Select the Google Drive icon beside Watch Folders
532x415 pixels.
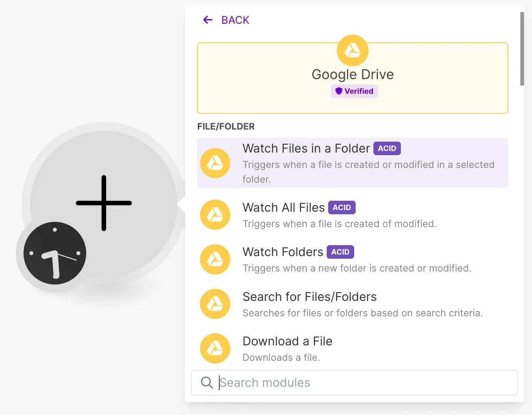point(215,259)
